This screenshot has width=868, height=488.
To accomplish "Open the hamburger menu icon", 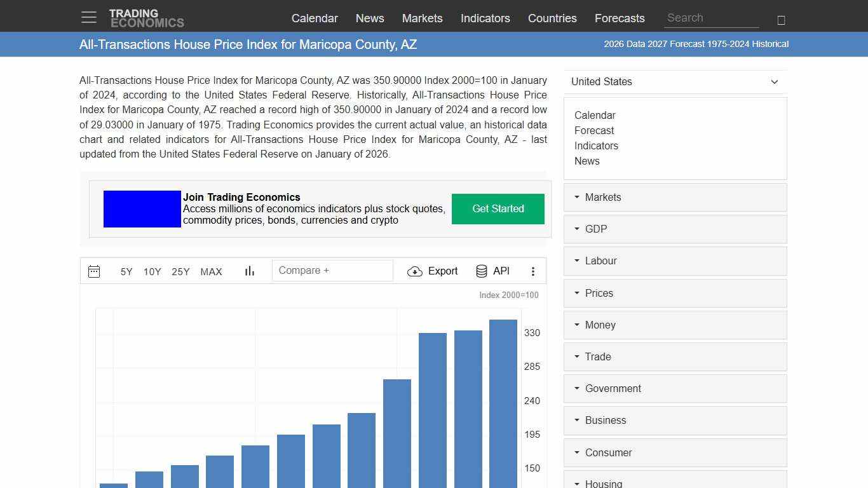I will pos(88,17).
